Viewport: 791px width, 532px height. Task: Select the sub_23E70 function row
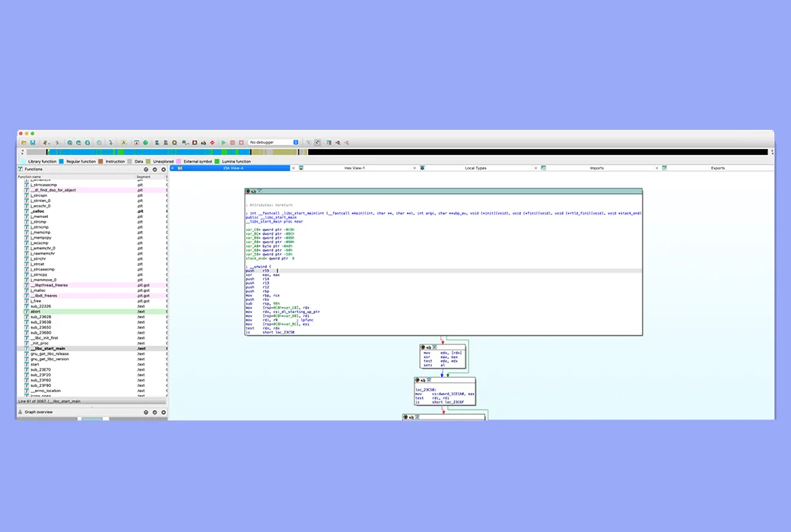[x=92, y=369]
